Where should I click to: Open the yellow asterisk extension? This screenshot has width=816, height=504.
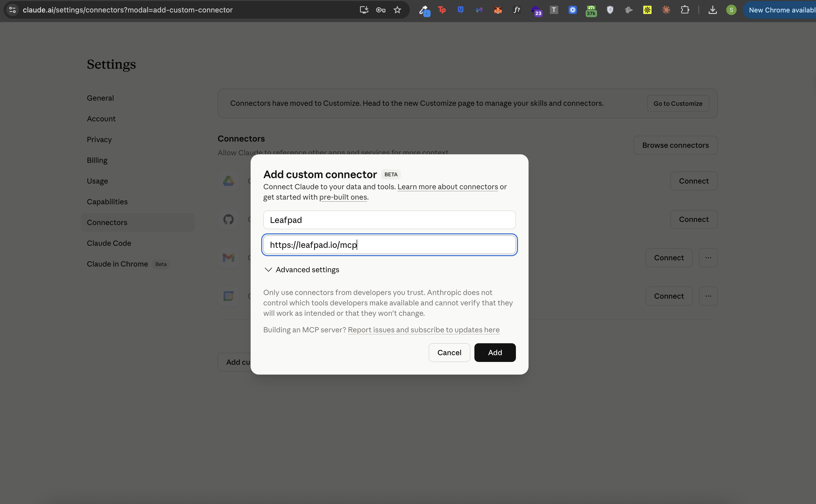[647, 10]
